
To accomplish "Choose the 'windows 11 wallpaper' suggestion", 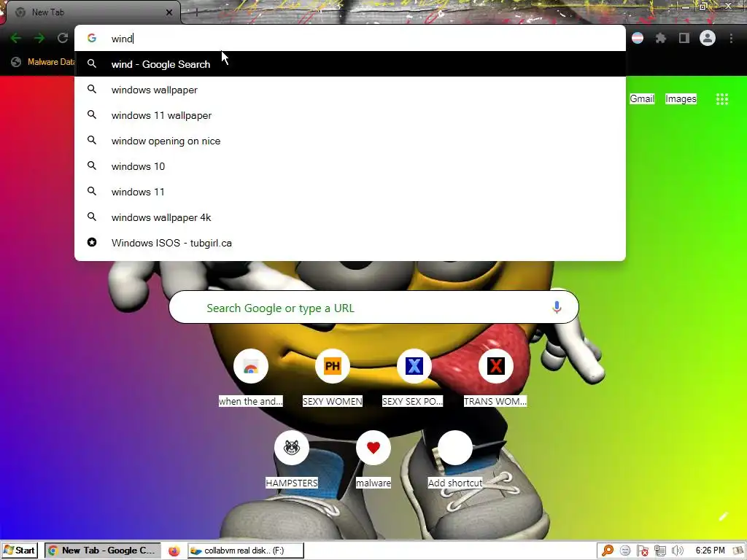I will pyautogui.click(x=349, y=115).
